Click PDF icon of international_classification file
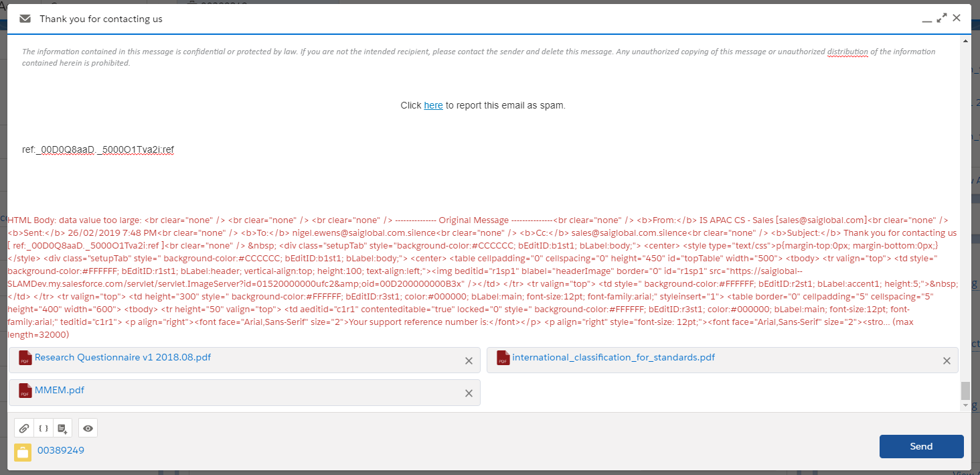This screenshot has width=980, height=475. click(x=503, y=358)
